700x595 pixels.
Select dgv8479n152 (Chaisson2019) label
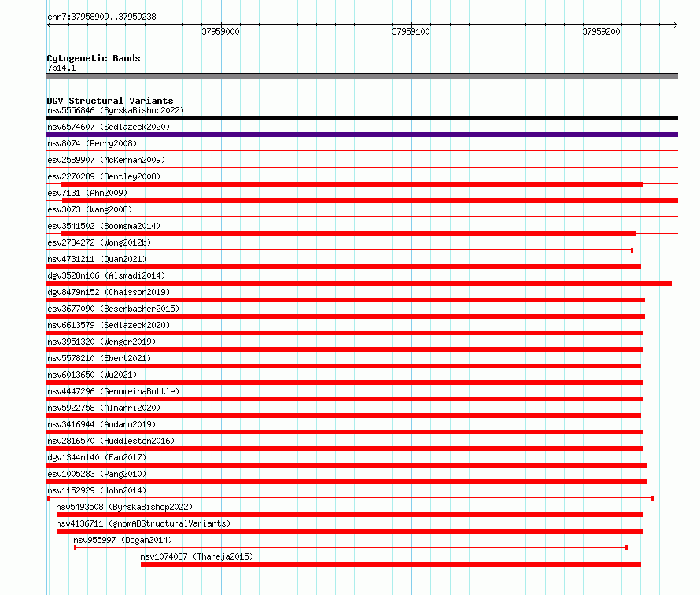[x=109, y=292]
